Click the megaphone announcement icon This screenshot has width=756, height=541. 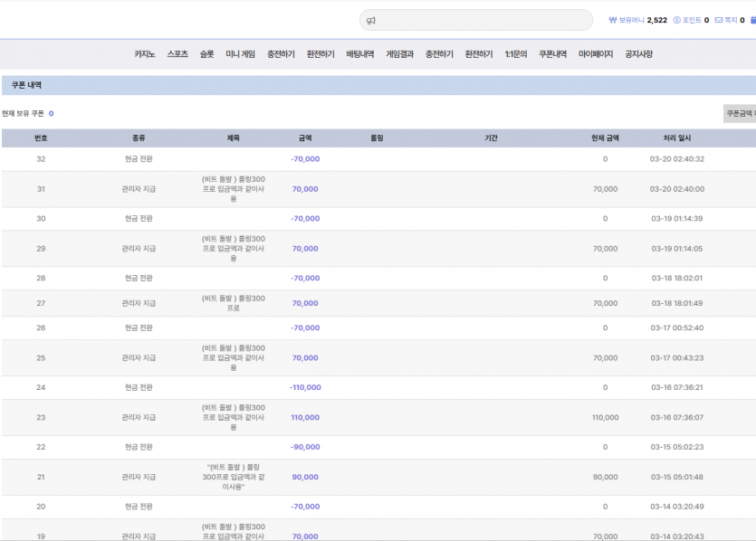pos(371,21)
